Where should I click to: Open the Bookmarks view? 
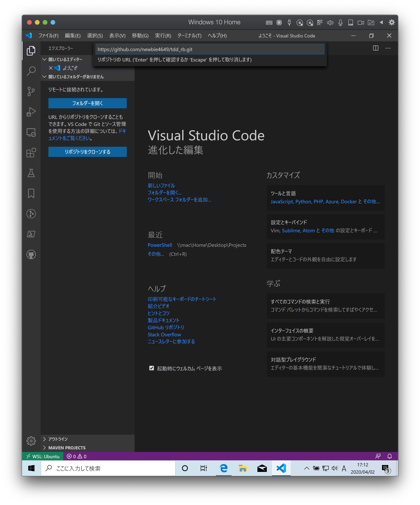(31, 193)
